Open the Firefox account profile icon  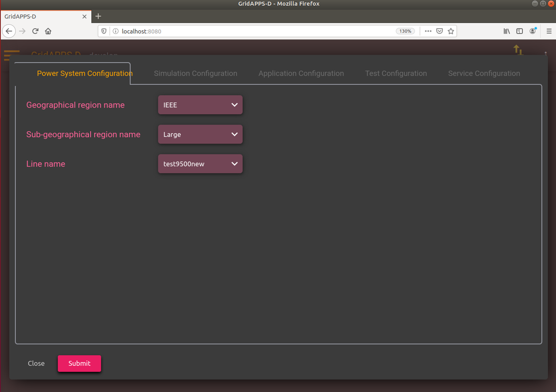pyautogui.click(x=533, y=31)
